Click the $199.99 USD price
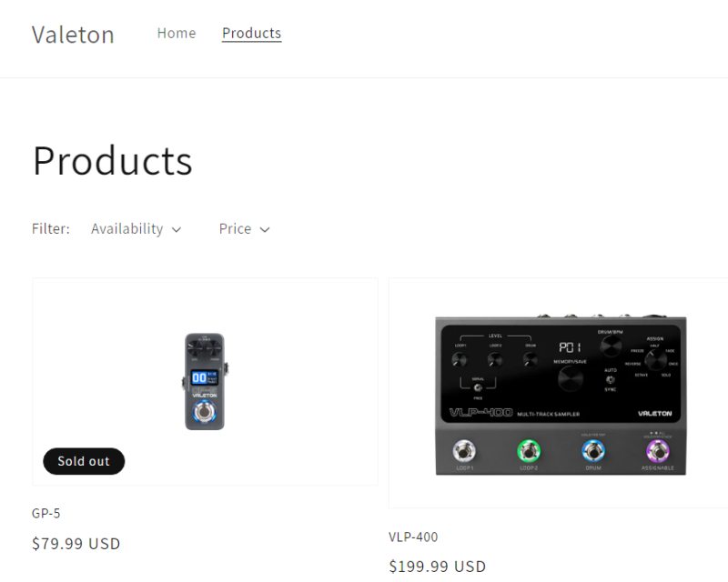Screen dimensions: 728x582 coord(438,567)
